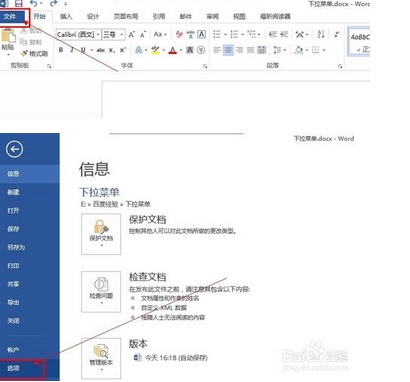Click the Undo arrow icon
This screenshot has width=410, height=382.
tap(34, 3)
